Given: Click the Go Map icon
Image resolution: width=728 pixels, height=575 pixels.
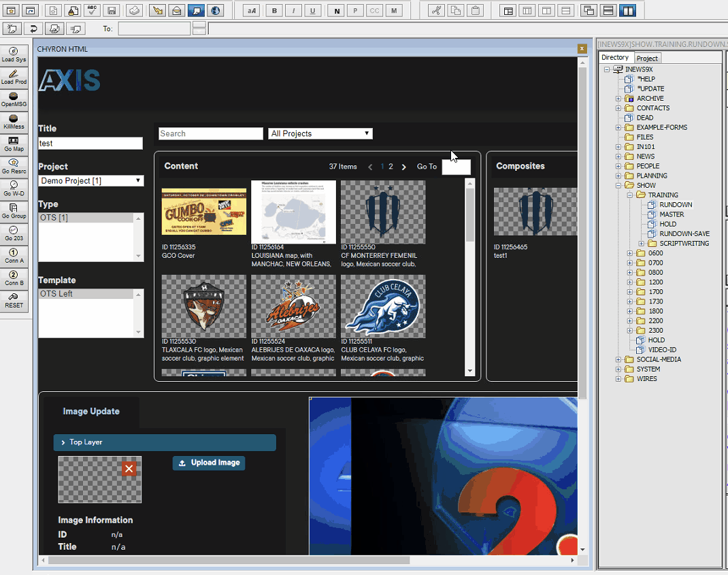Looking at the screenshot, I should tap(14, 144).
